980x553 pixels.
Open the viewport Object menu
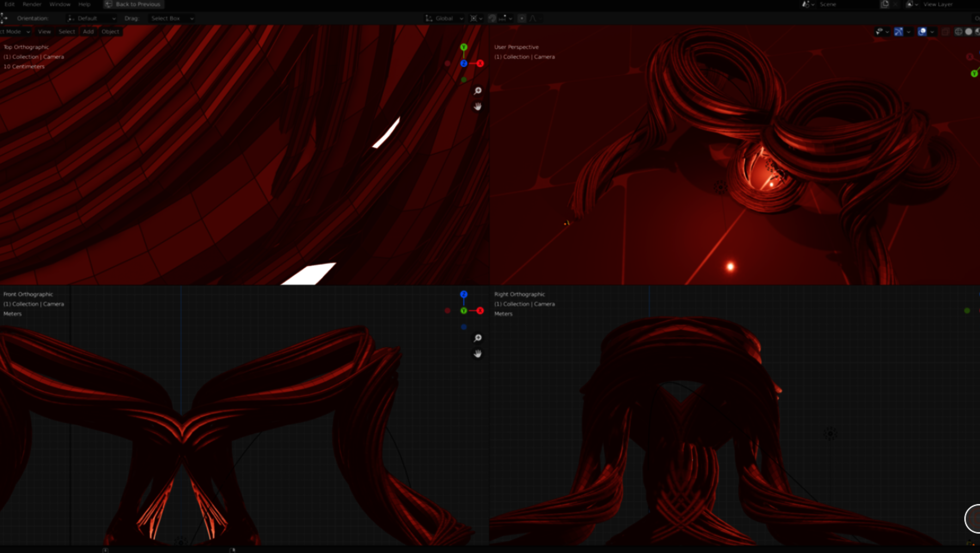click(110, 32)
